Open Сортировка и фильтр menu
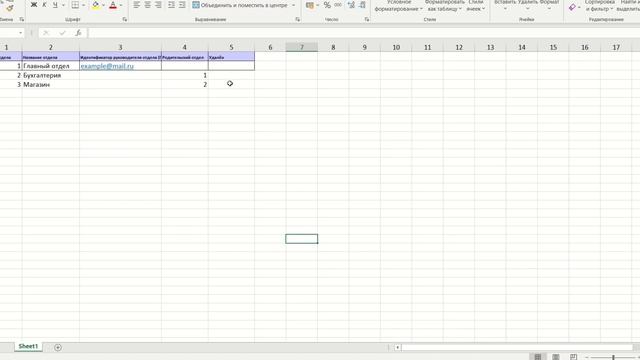Viewport: 640px width, 360px height. (599, 6)
